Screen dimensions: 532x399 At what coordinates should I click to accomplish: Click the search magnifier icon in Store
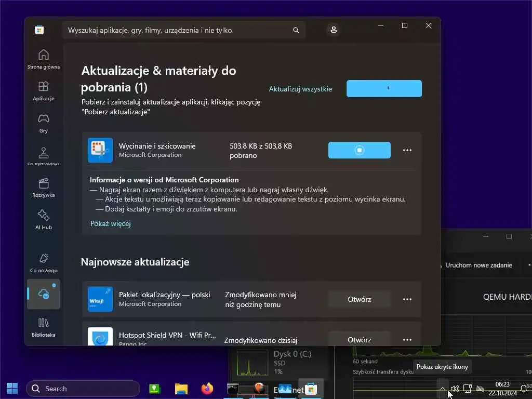pyautogui.click(x=296, y=30)
